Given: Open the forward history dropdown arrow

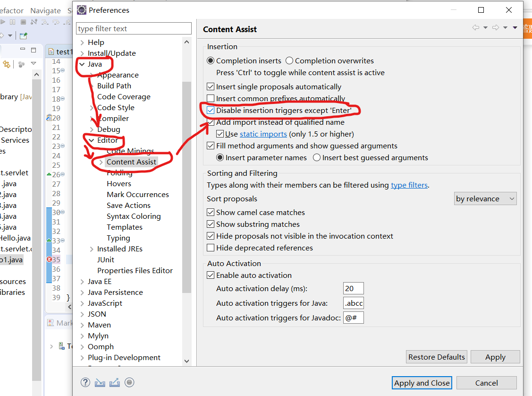Looking at the screenshot, I should coord(505,27).
